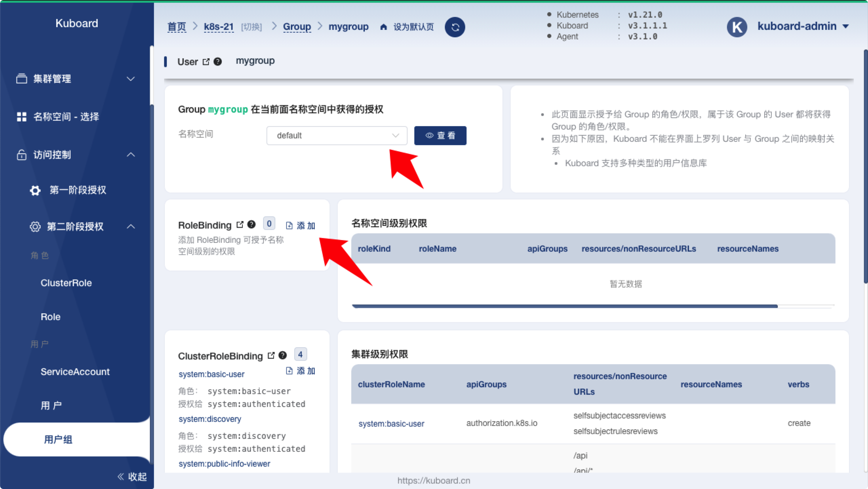Click the ClusterRoleBinding count badge 4

click(300, 355)
